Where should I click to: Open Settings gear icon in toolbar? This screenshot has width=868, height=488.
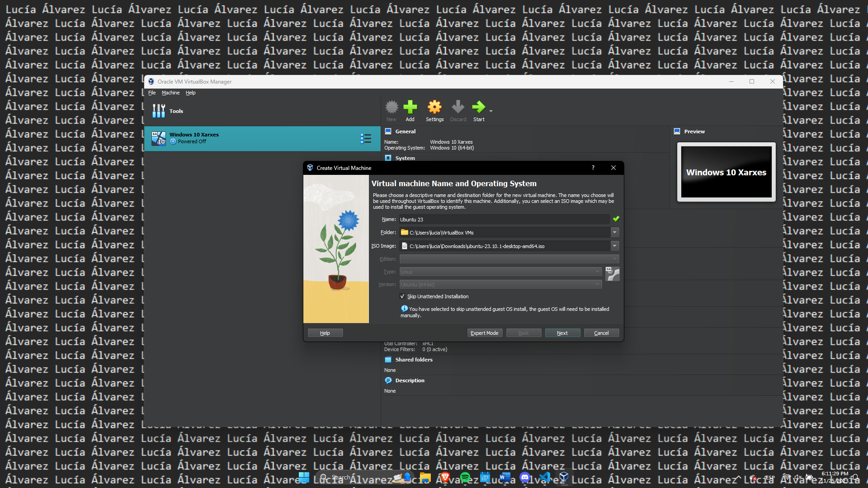click(434, 108)
